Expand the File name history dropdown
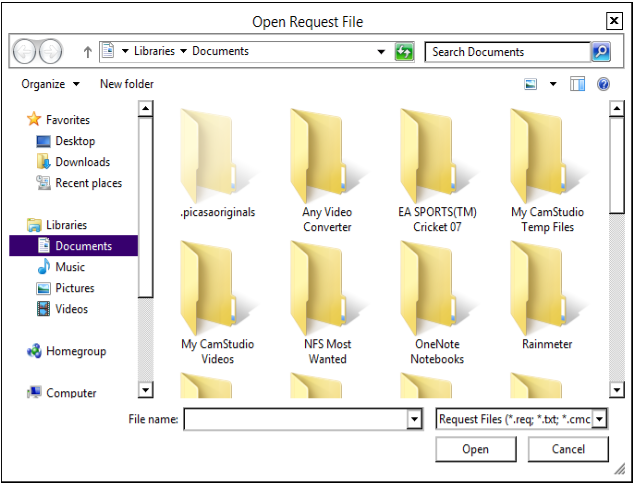The image size is (635, 483). pos(414,420)
